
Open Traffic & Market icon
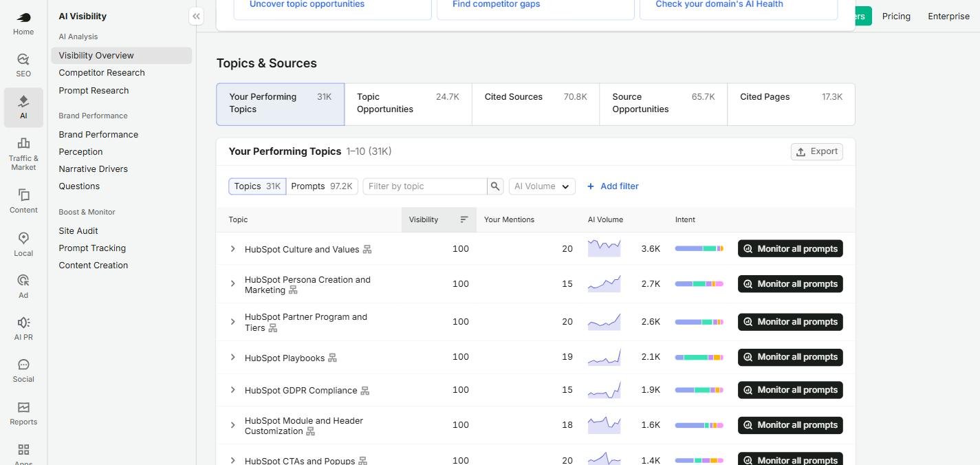23,143
